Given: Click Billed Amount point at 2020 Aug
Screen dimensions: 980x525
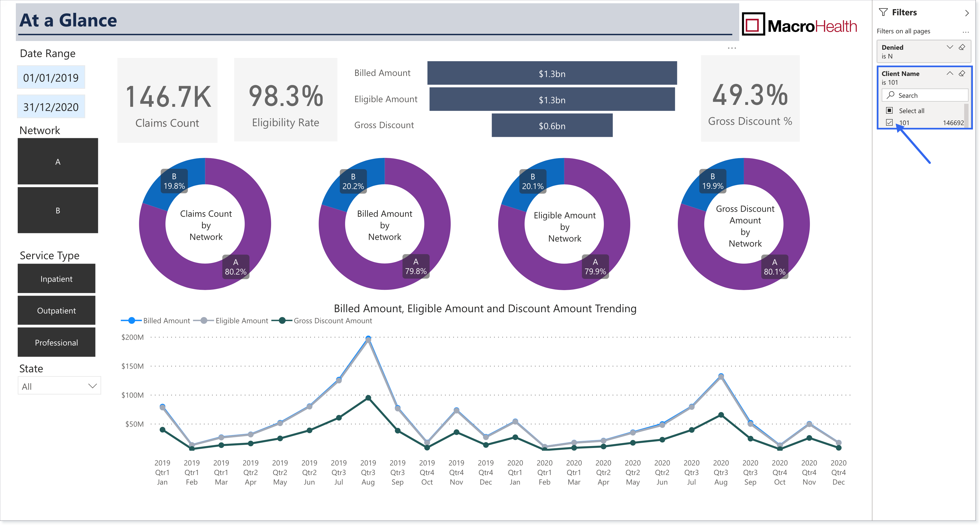Looking at the screenshot, I should 721,376.
